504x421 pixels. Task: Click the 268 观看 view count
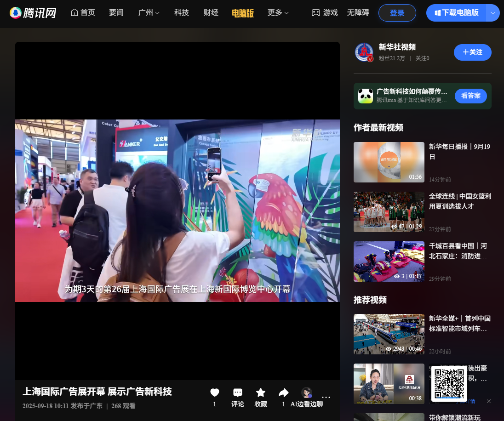(x=123, y=406)
